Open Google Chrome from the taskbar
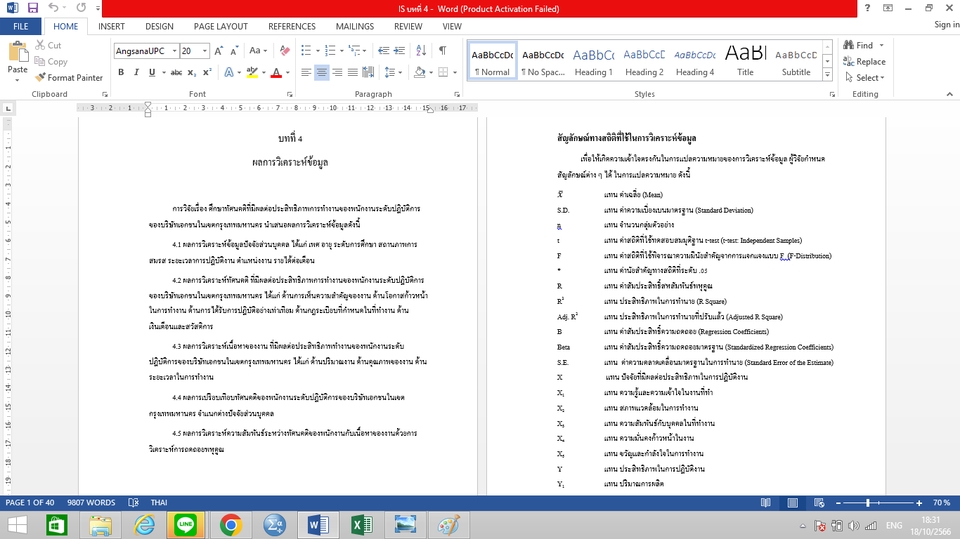 coord(231,525)
